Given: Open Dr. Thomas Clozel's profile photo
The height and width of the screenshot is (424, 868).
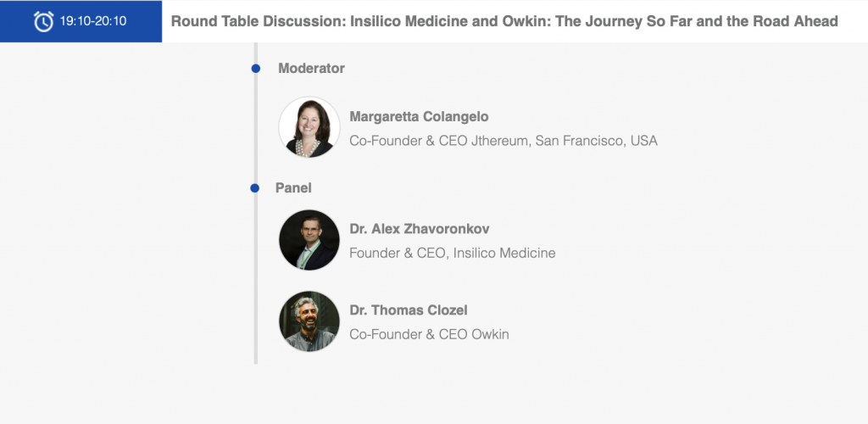Looking at the screenshot, I should [309, 321].
